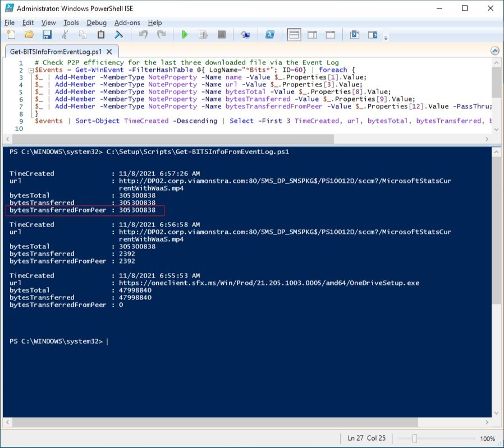504x448 pixels.
Task: Click the scroll-down arrow of console pane
Action: click(496, 413)
